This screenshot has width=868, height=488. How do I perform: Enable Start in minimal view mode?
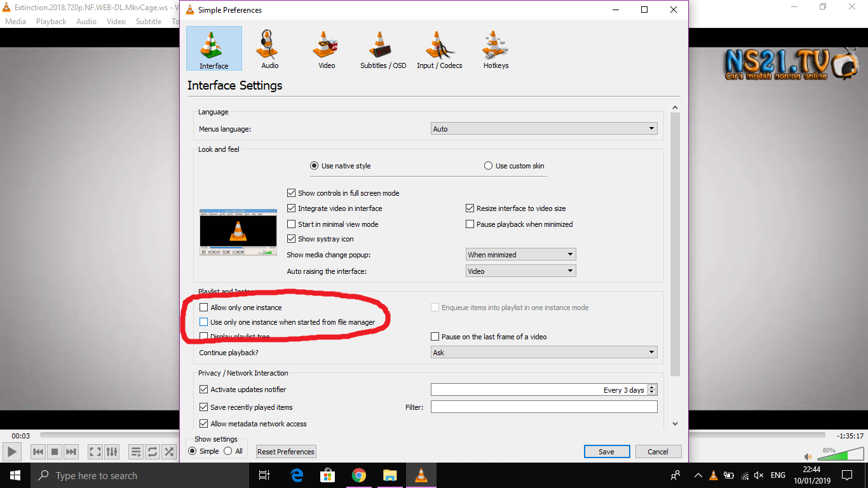click(292, 224)
